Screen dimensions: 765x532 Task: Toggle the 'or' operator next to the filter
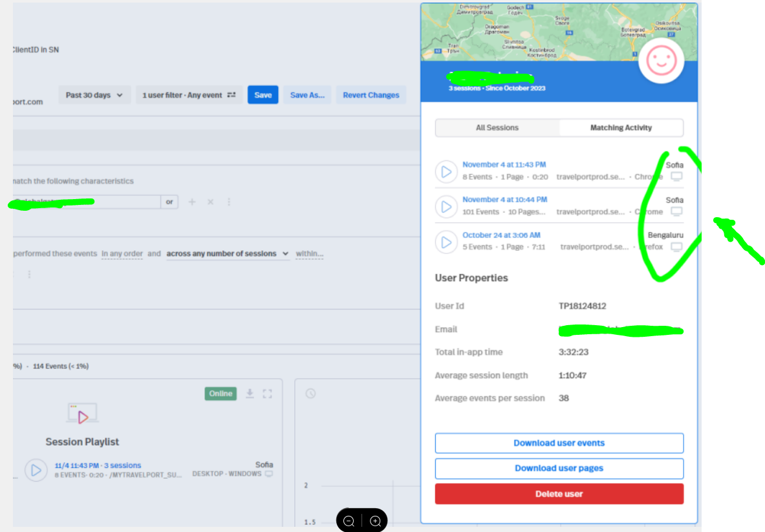point(169,202)
